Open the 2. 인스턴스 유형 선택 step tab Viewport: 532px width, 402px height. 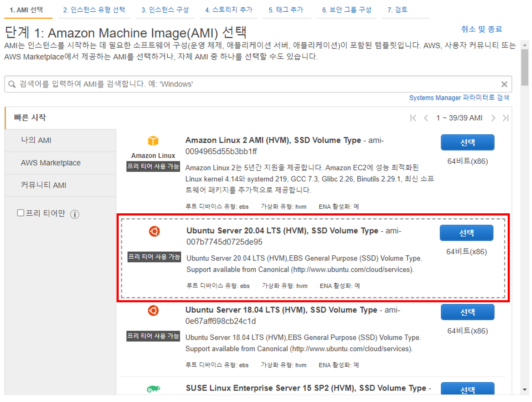pos(94,10)
